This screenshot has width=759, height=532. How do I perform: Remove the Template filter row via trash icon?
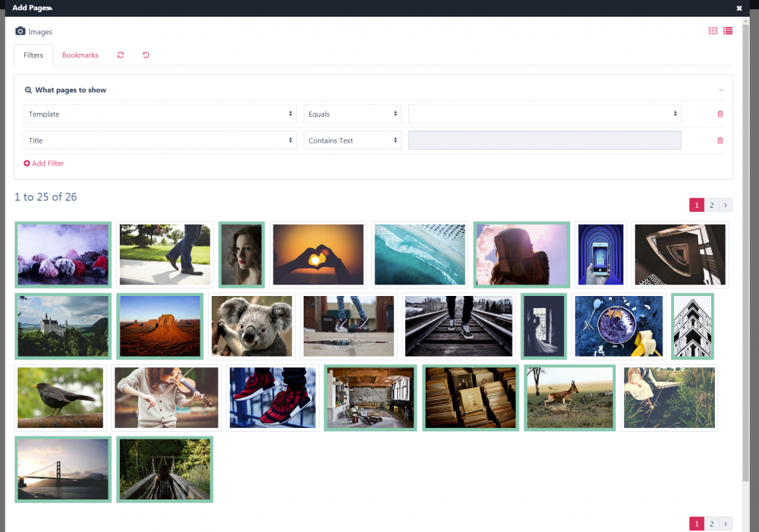pyautogui.click(x=720, y=114)
